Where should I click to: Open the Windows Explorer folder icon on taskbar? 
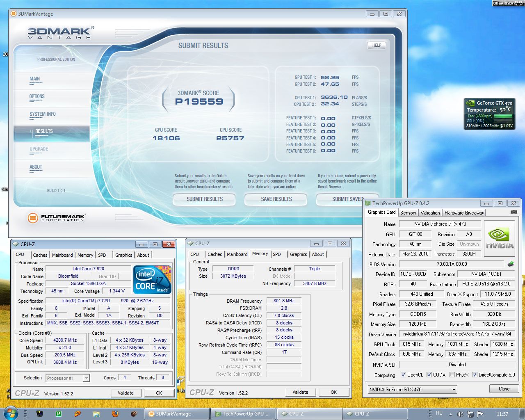(x=96, y=414)
